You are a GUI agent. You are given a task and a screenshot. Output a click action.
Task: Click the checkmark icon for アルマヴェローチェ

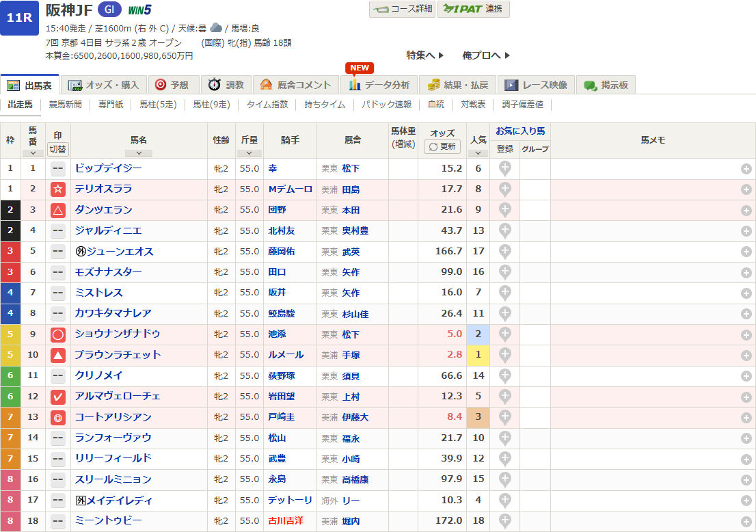tap(58, 397)
